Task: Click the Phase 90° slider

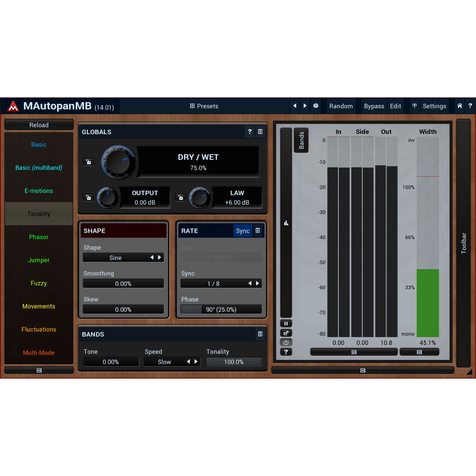Action: pos(221,309)
